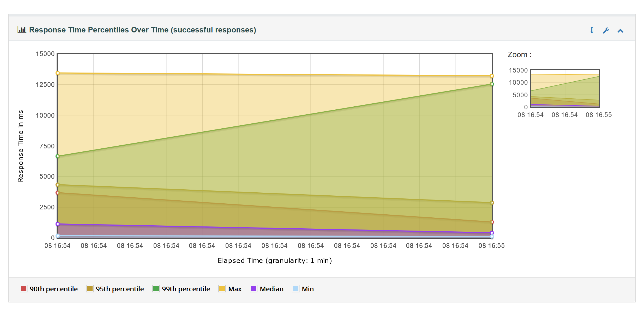Viewport: 644px width, 313px height.
Task: Hide the Max series via legend swatch
Action: point(222,289)
